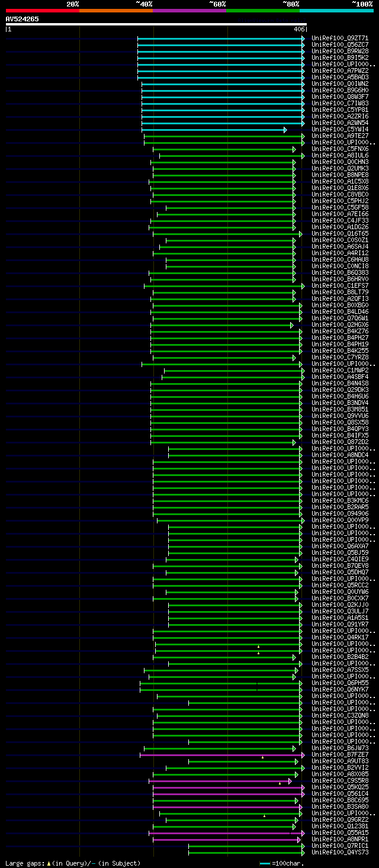Select hit label UniRef100_Q1E8X6
This screenshot has height=868, width=379.
point(340,188)
